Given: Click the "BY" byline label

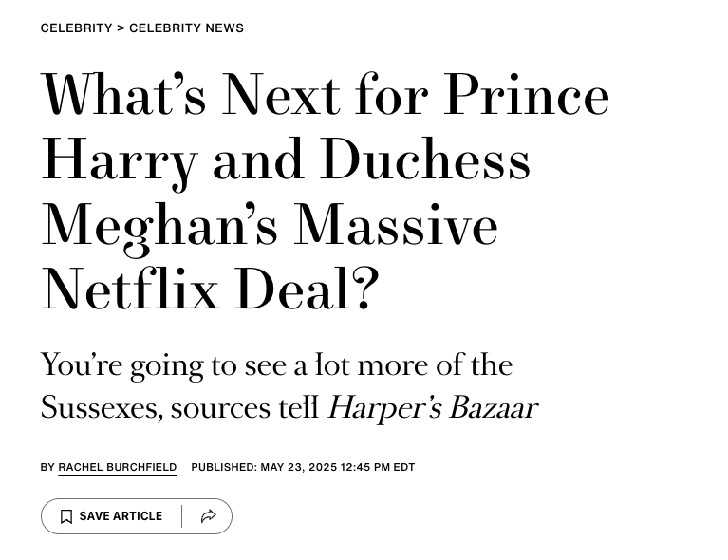Looking at the screenshot, I should [x=47, y=467].
